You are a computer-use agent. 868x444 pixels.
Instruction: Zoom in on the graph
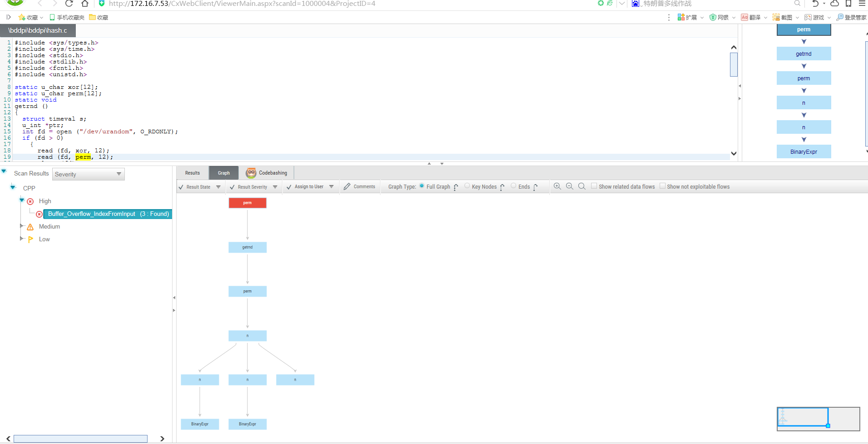(557, 186)
